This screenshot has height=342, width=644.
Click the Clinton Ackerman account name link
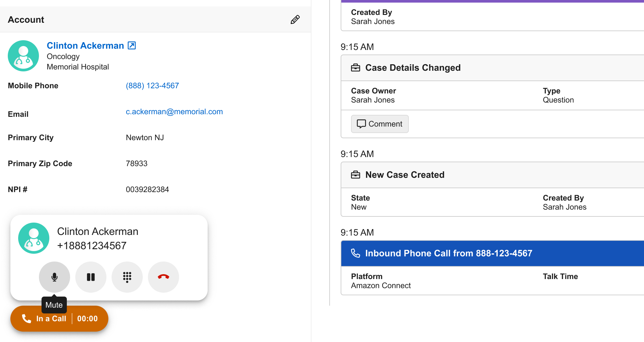[85, 45]
